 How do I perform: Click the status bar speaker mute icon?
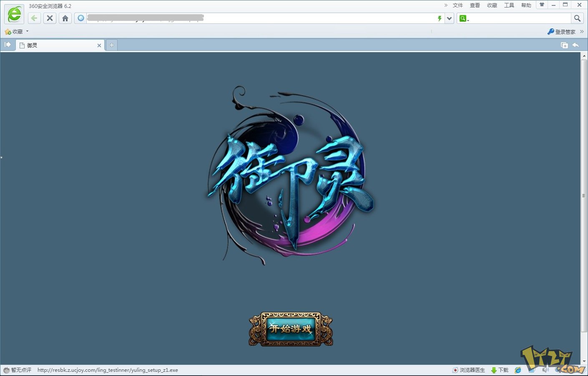click(x=545, y=370)
